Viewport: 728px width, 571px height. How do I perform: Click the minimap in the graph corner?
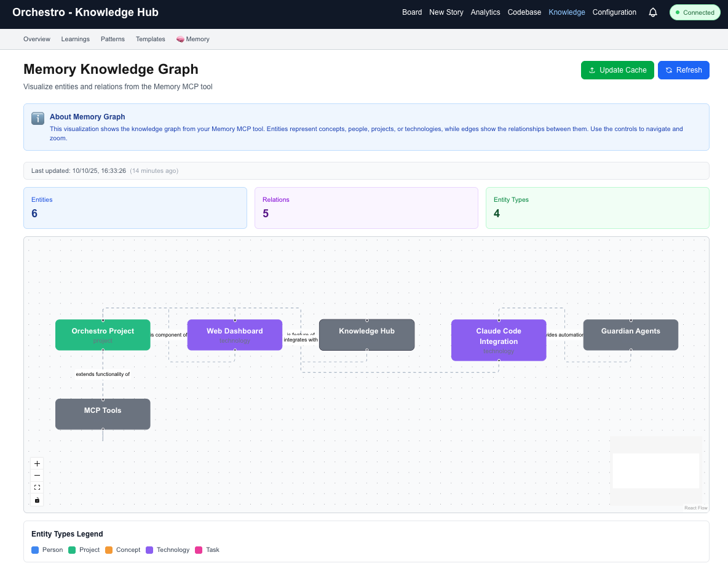pos(655,471)
